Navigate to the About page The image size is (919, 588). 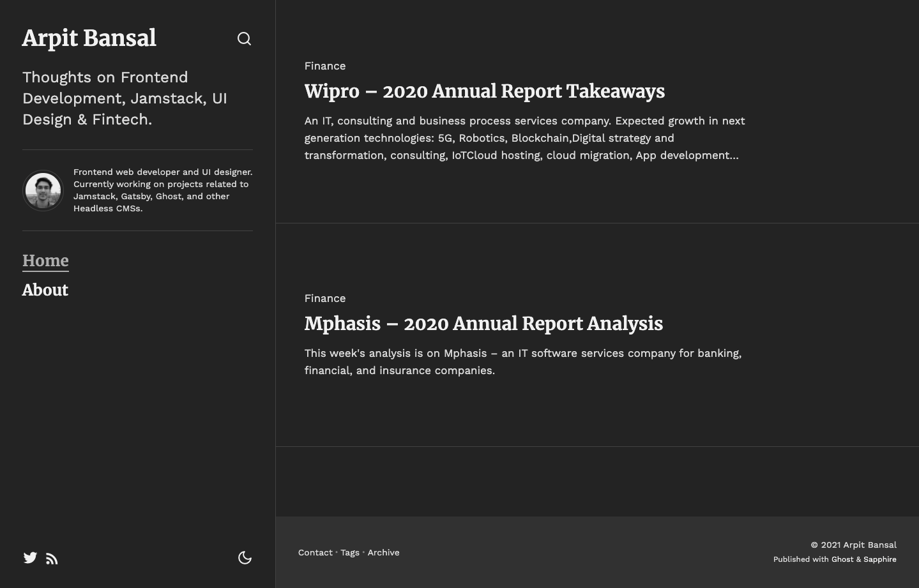[x=45, y=290]
